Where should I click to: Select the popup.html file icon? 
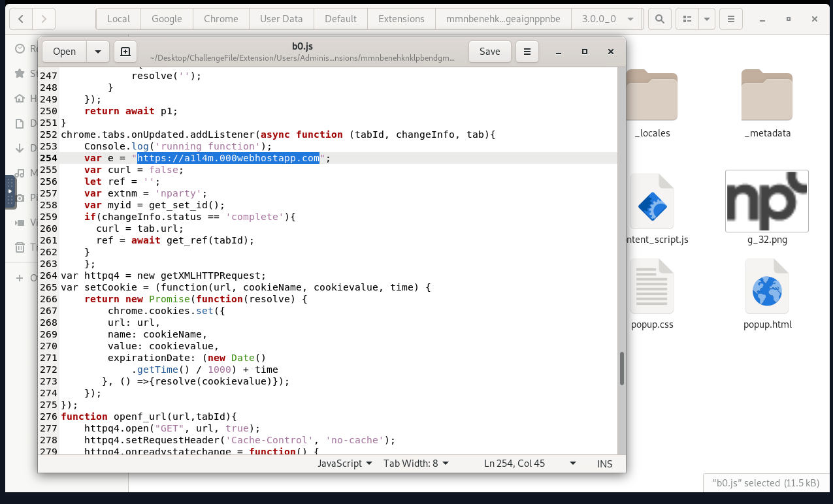pyautogui.click(x=767, y=286)
